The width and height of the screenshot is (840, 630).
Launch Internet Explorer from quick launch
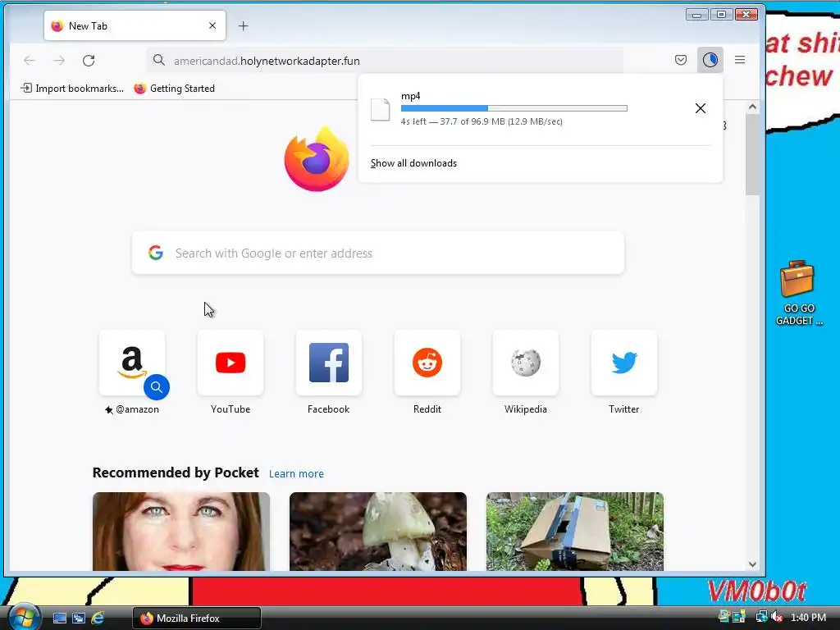click(x=98, y=618)
